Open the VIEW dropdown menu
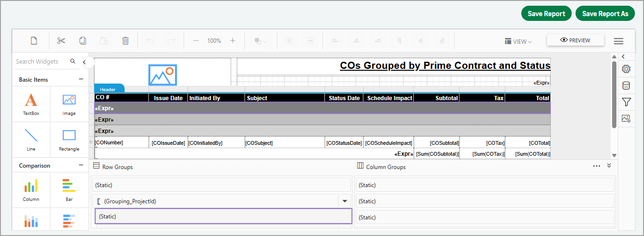644x236 pixels. pos(518,41)
